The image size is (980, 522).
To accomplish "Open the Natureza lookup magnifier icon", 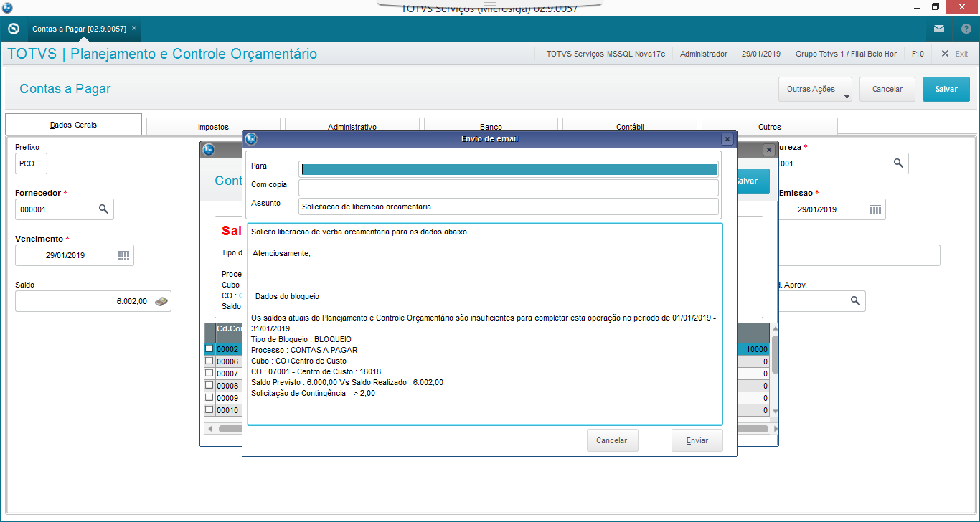I will (898, 163).
